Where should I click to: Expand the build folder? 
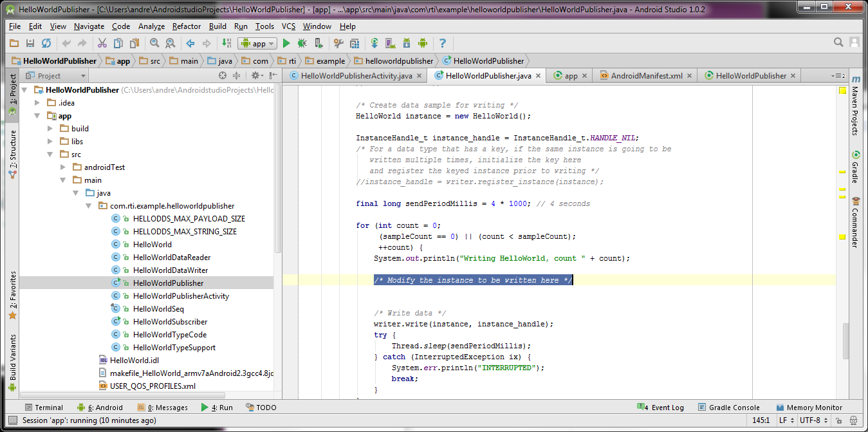(50, 129)
